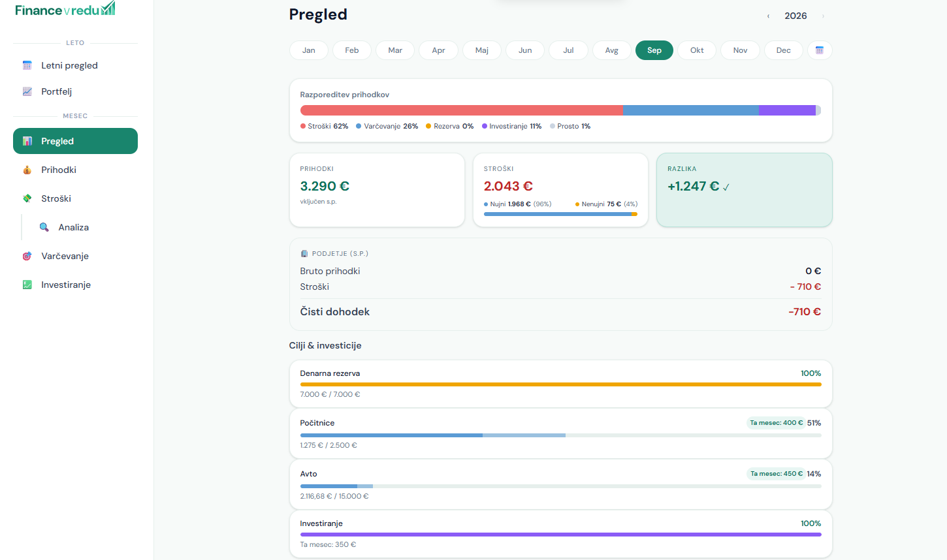The width and height of the screenshot is (947, 560).
Task: Click the "Ta mesec: 450 €" badge
Action: coord(777,474)
